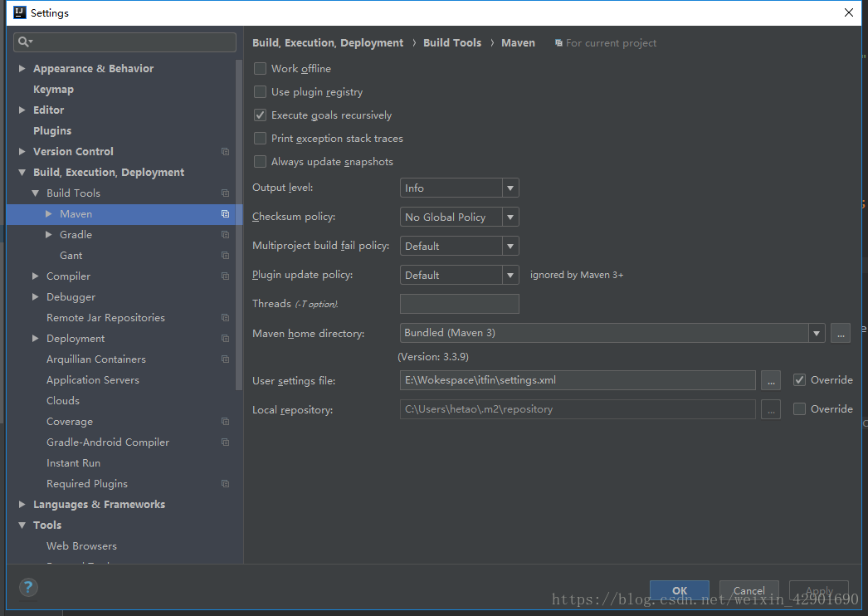Expand the Editor tree node
This screenshot has height=616, width=868.
click(22, 110)
